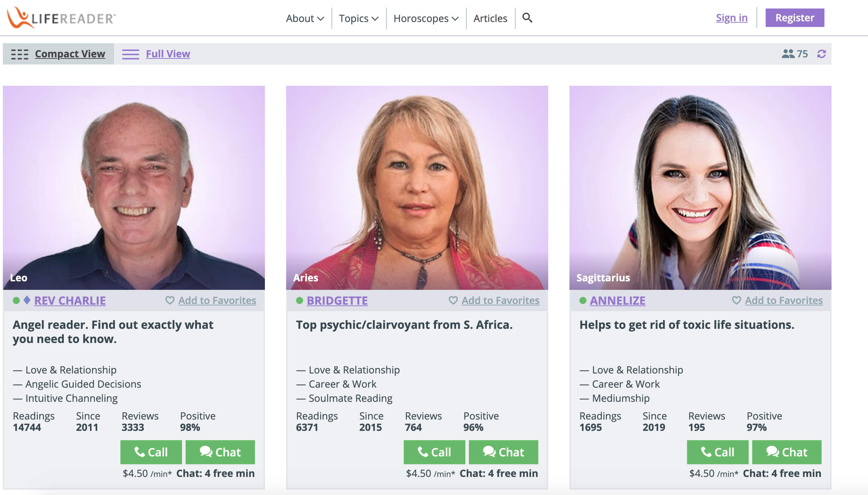The image size is (868, 495).
Task: Open the Articles section
Action: (x=490, y=18)
